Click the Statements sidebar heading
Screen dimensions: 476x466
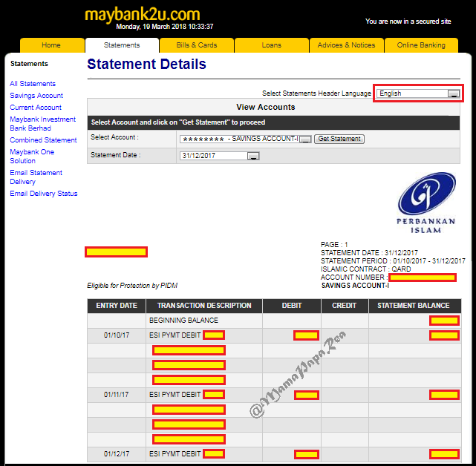coord(29,64)
